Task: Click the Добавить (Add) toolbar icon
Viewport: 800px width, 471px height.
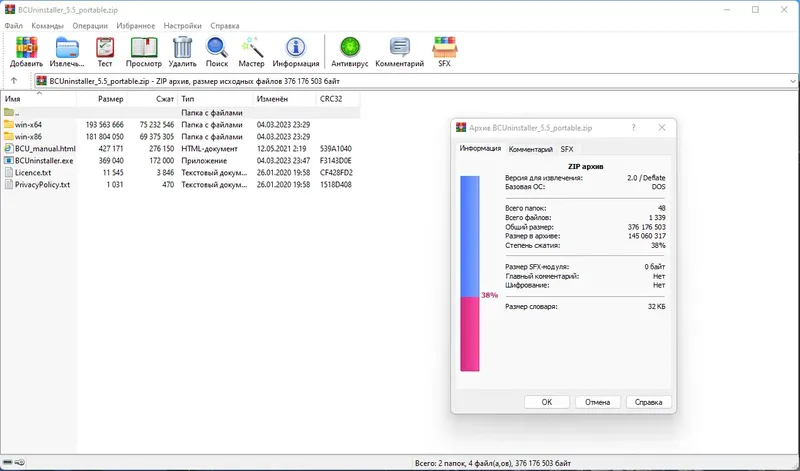Action: tap(26, 52)
